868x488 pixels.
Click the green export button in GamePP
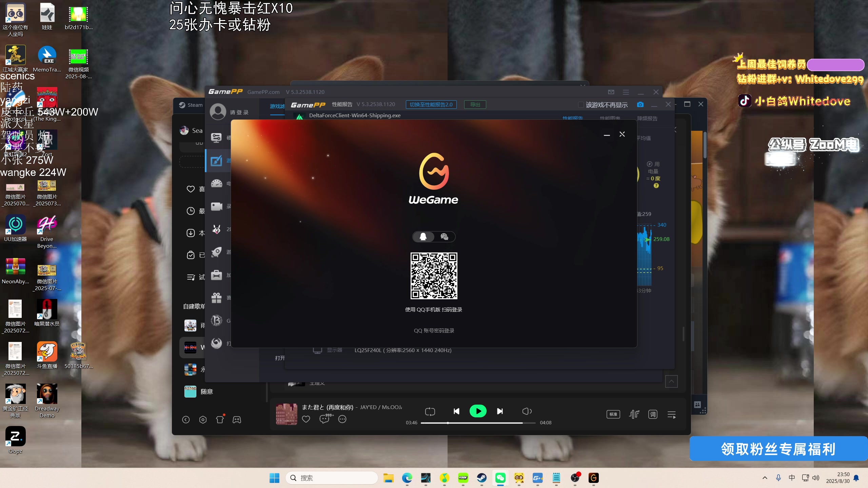tap(475, 104)
